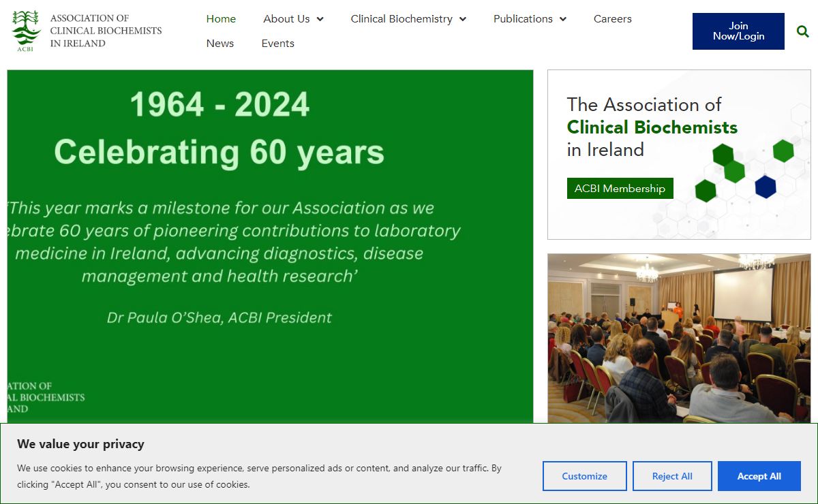Click the ACBI Membership button
The height and width of the screenshot is (504, 818).
[x=620, y=189]
